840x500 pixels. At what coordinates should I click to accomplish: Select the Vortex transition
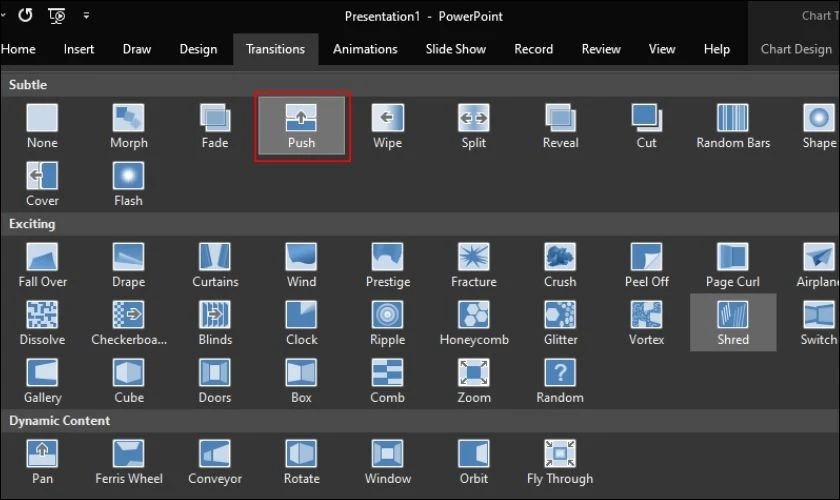click(x=647, y=323)
